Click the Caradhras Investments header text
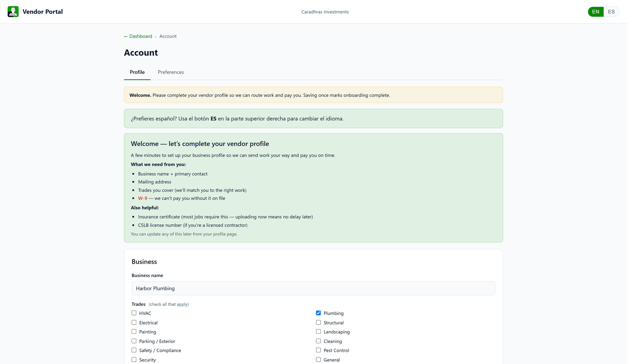Image resolution: width=627 pixels, height=364 pixels. tap(325, 12)
